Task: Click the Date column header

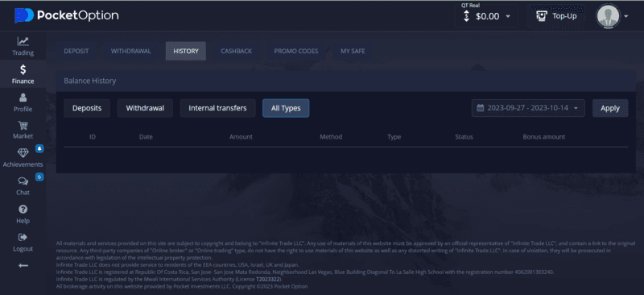Action: pyautogui.click(x=146, y=136)
